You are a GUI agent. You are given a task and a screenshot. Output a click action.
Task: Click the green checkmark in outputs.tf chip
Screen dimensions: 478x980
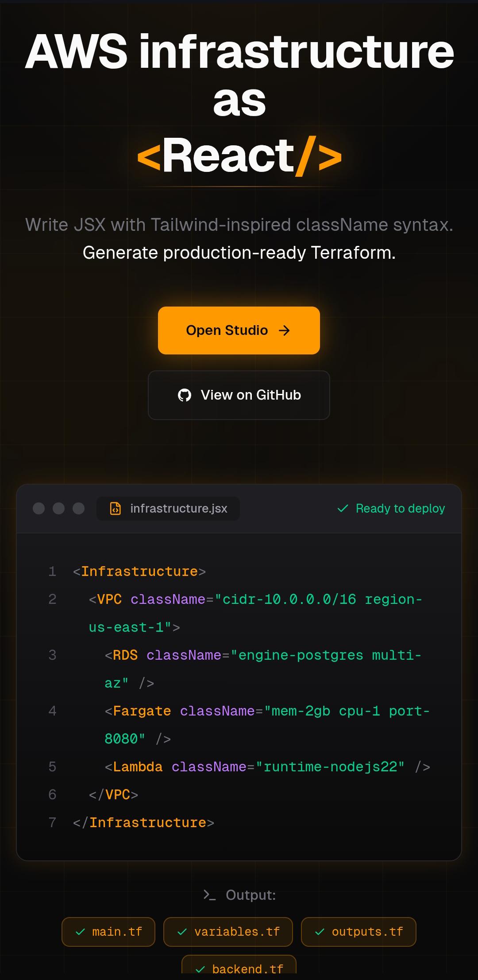coord(319,932)
